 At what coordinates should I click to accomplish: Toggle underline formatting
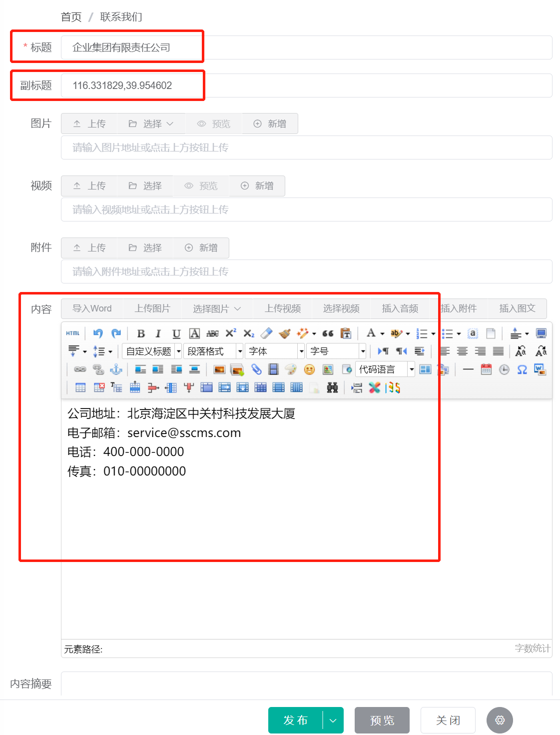click(x=176, y=333)
